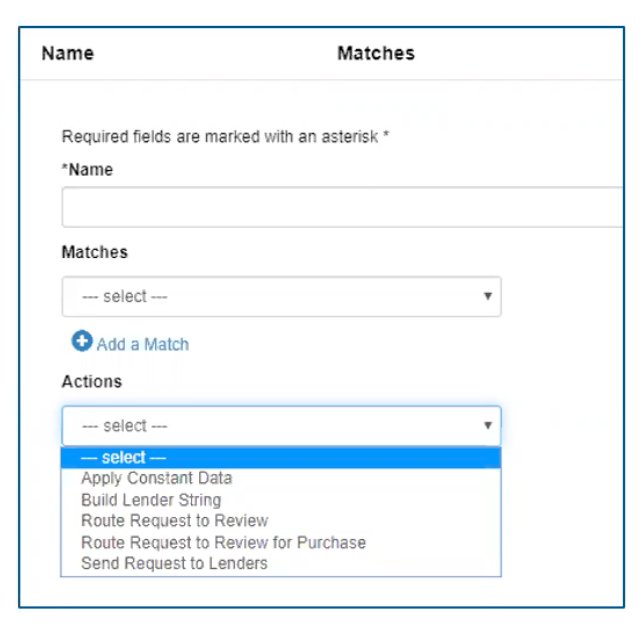Choose the Send Request to Lenders action
This screenshot has width=644, height=624.
[x=174, y=564]
